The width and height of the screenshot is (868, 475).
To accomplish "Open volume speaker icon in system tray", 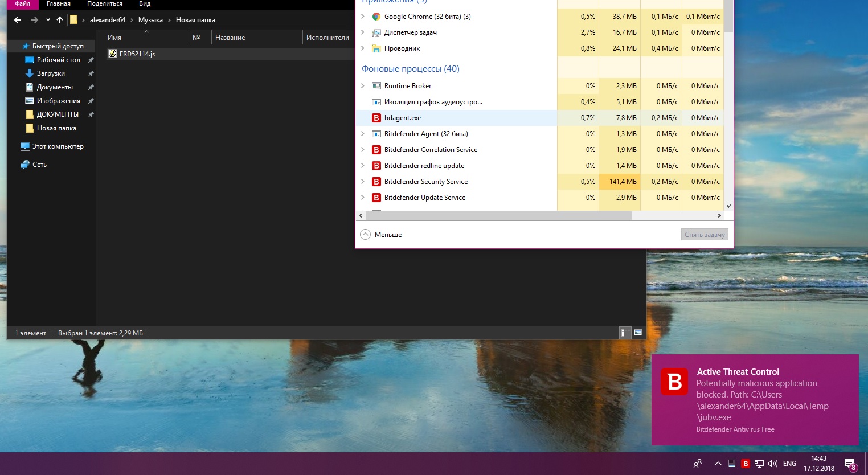I will click(773, 464).
